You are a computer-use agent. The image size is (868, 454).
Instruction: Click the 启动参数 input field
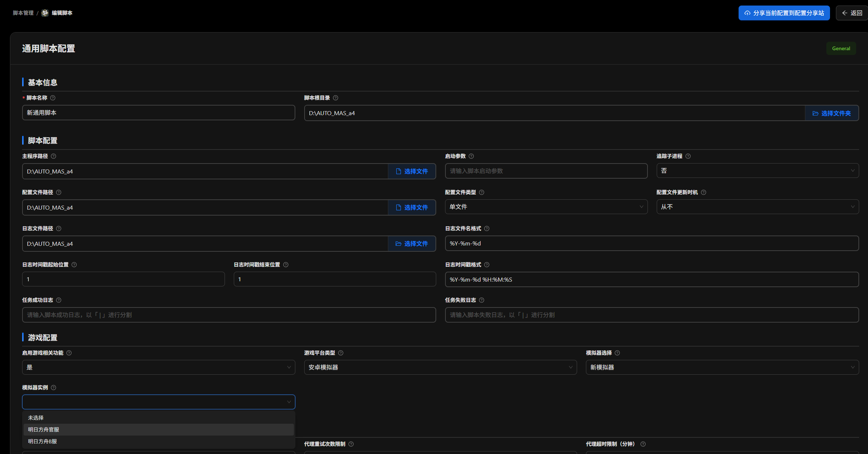click(546, 171)
